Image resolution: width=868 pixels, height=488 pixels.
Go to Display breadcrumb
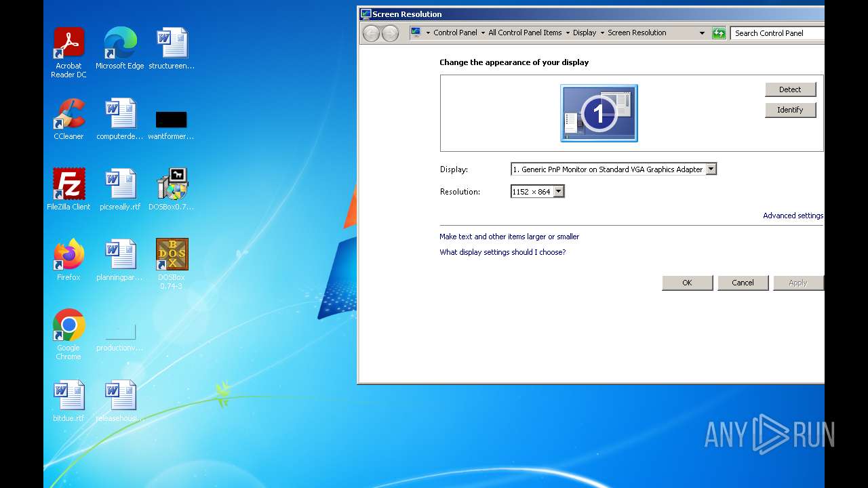(585, 33)
